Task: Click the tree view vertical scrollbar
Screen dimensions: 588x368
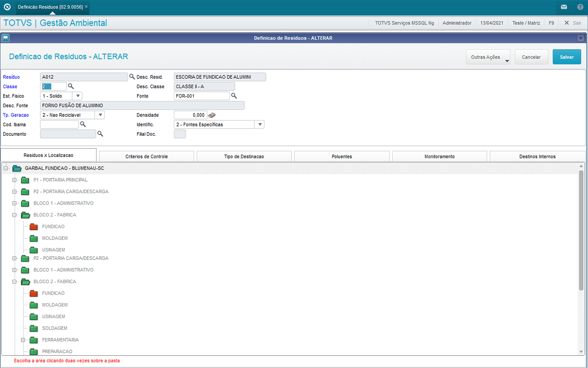Action: click(x=581, y=229)
